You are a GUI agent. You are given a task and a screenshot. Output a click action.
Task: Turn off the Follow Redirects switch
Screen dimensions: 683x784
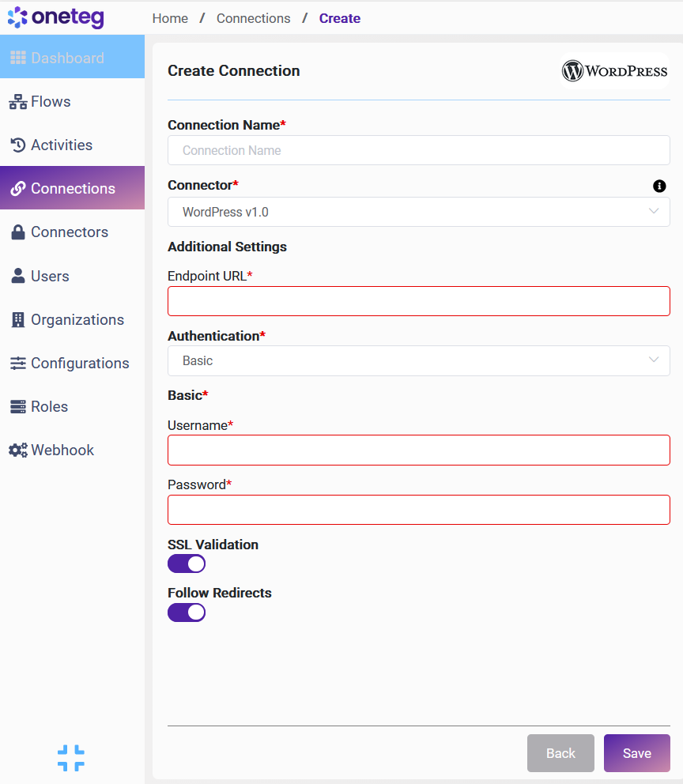(x=187, y=612)
